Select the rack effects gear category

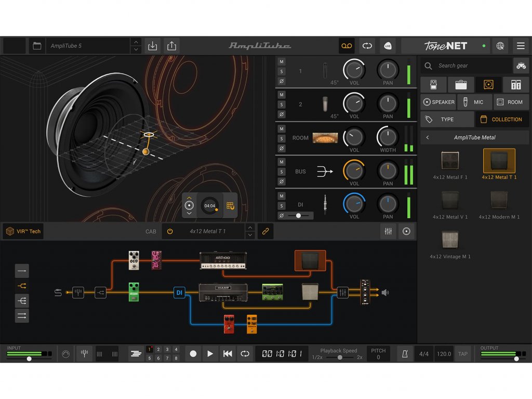516,85
